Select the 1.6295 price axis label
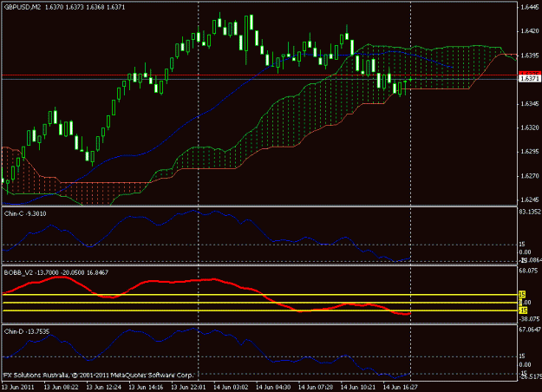This screenshot has width=542, height=392. [530, 152]
